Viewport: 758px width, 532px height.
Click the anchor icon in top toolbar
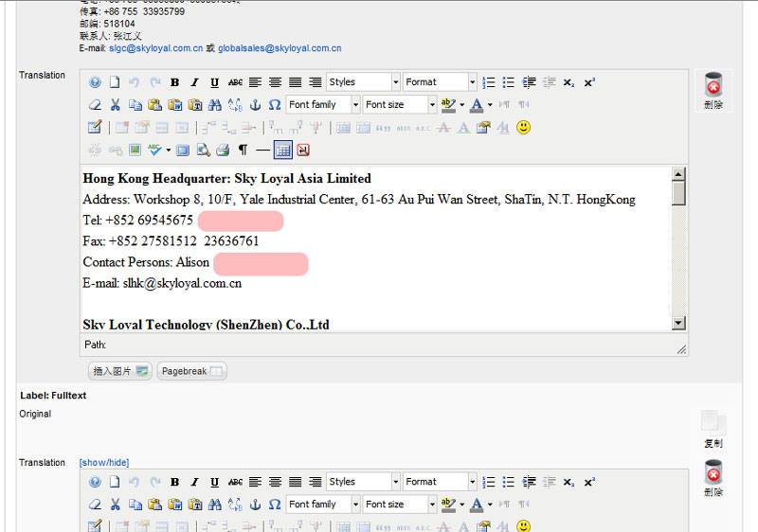click(255, 105)
